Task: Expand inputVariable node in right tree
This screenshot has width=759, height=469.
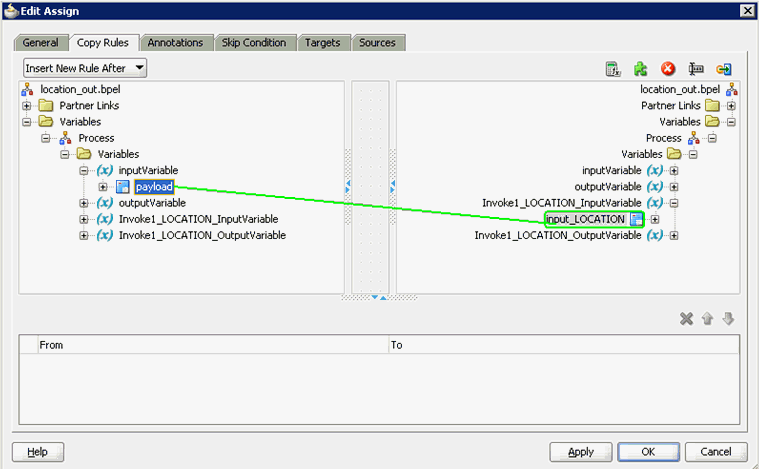Action: click(x=674, y=170)
